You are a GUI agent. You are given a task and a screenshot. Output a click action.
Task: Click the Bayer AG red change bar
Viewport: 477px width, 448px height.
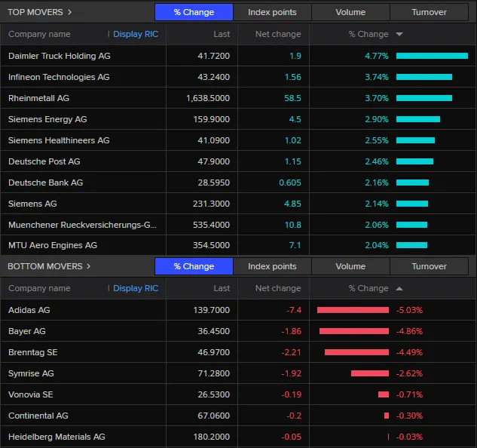point(354,331)
